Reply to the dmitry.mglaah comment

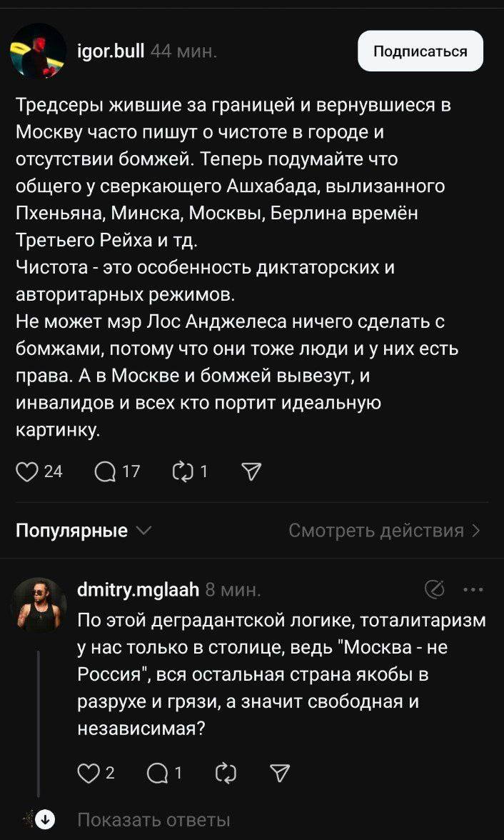point(158,771)
